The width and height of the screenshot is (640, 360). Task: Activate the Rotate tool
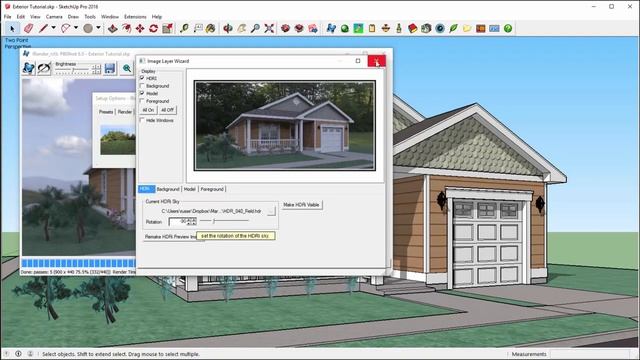coord(153,28)
